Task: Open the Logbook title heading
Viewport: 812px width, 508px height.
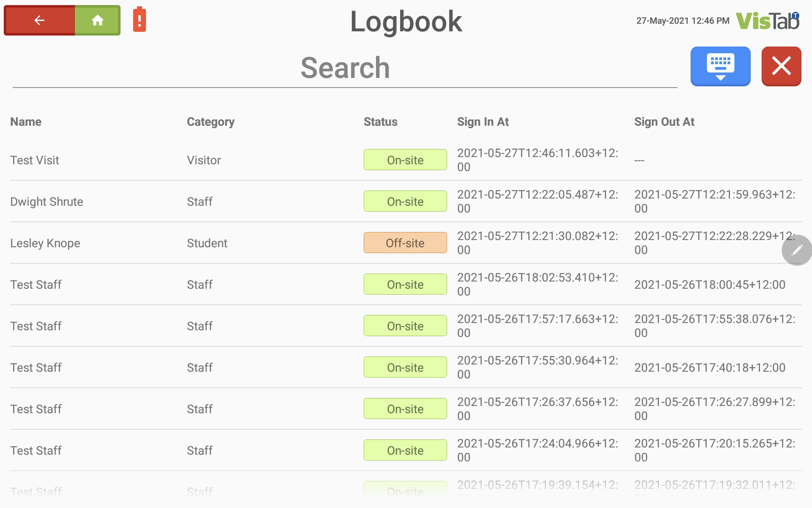Action: pyautogui.click(x=406, y=21)
